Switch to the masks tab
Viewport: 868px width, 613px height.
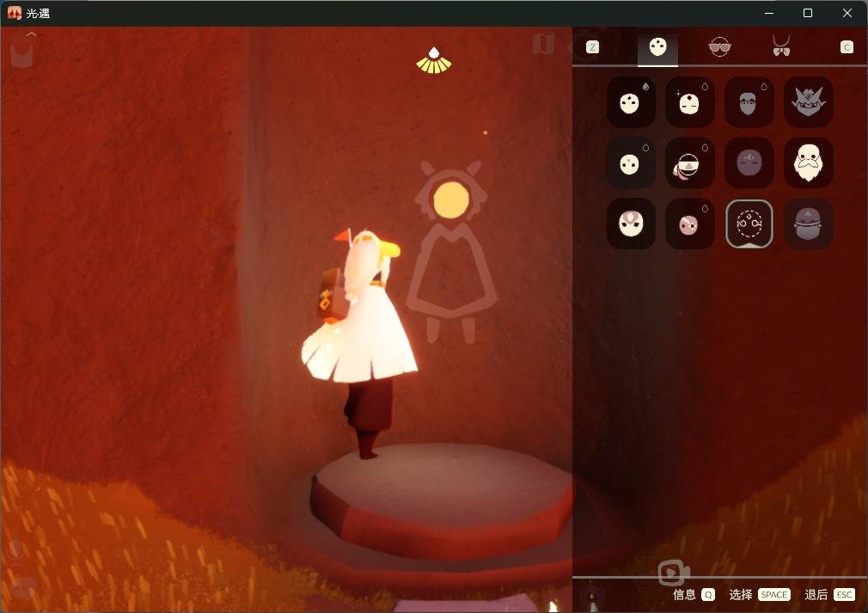657,48
